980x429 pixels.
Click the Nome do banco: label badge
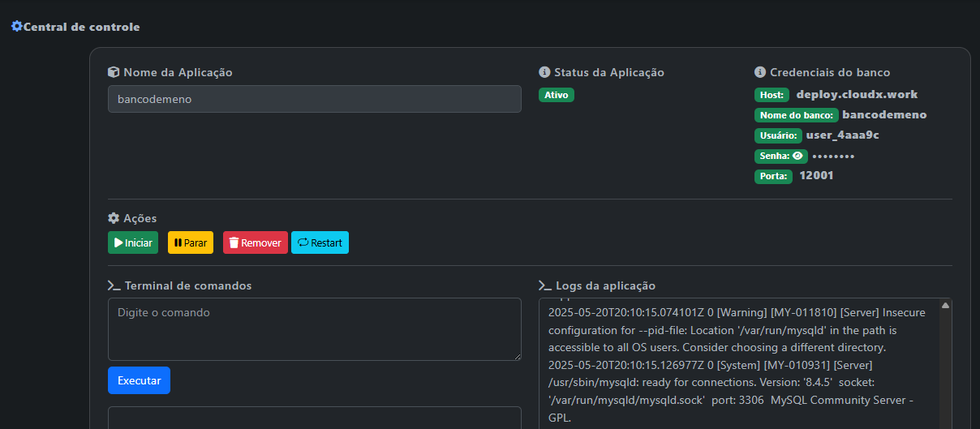(797, 115)
